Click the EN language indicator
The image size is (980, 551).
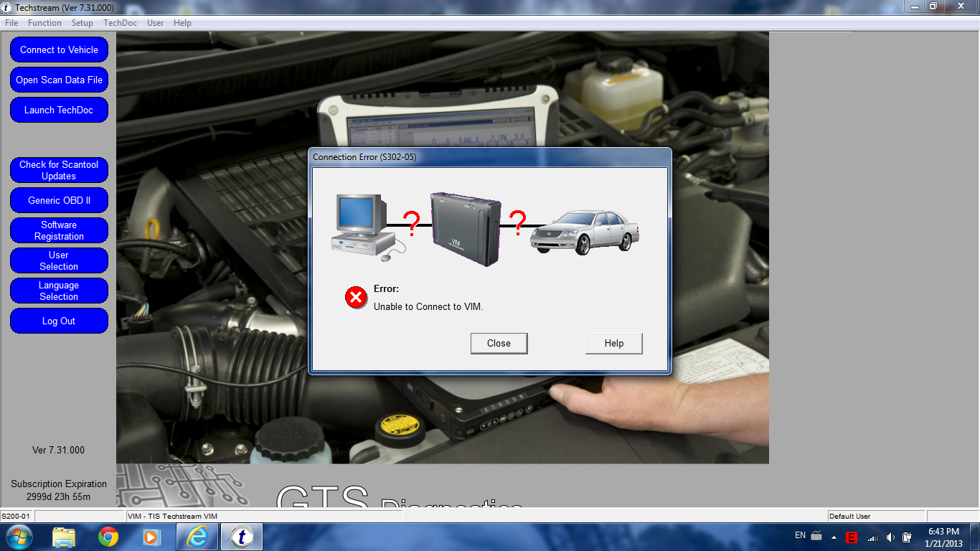click(800, 535)
